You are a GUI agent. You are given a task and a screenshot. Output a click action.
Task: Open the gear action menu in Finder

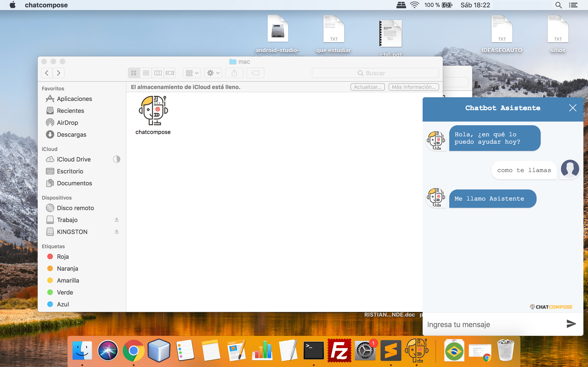point(213,73)
